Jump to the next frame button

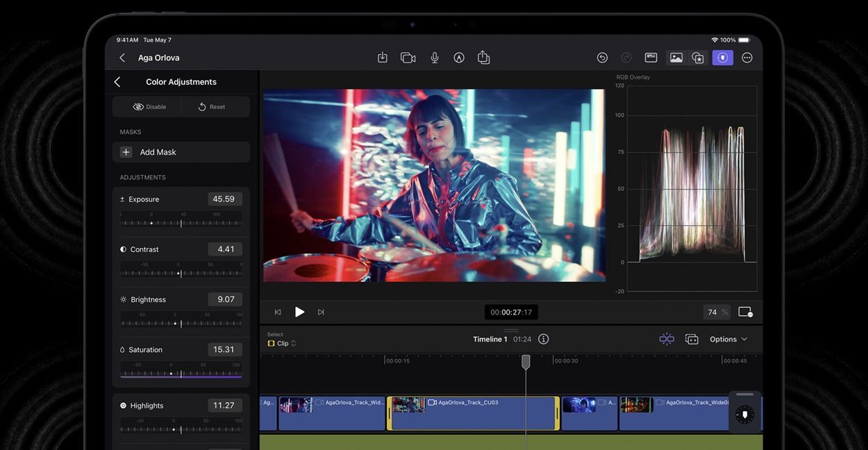pyautogui.click(x=321, y=312)
